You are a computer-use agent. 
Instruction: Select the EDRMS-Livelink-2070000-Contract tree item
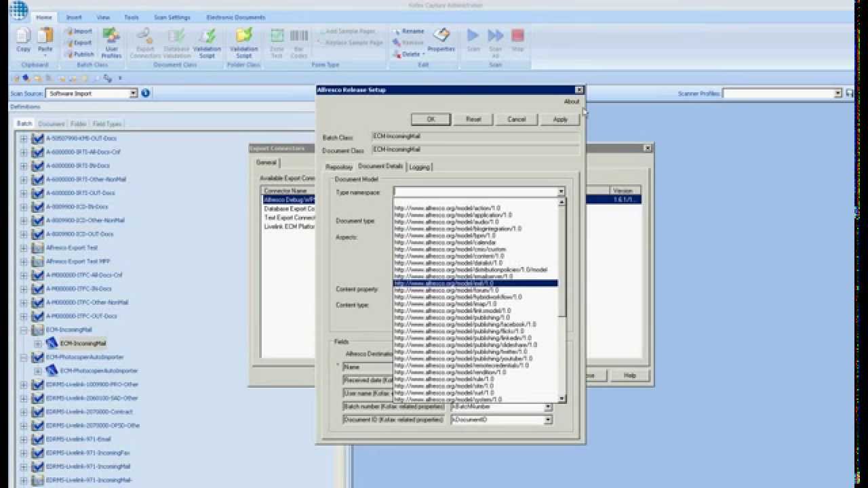(90, 412)
